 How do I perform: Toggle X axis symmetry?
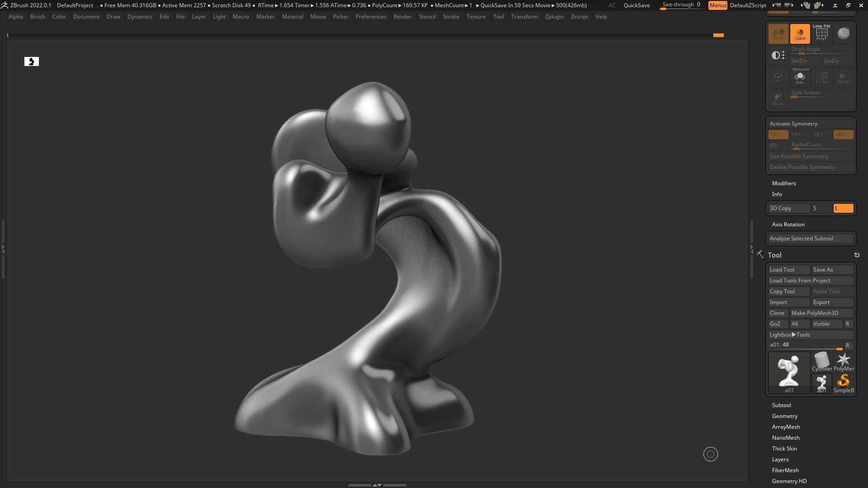click(778, 135)
